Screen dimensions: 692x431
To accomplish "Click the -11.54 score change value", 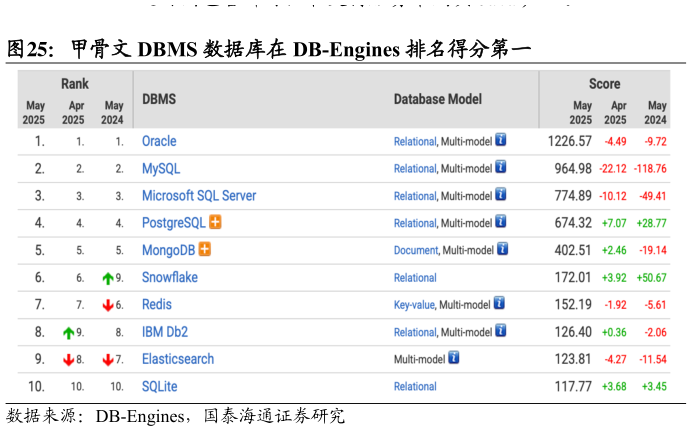I will click(x=653, y=360).
